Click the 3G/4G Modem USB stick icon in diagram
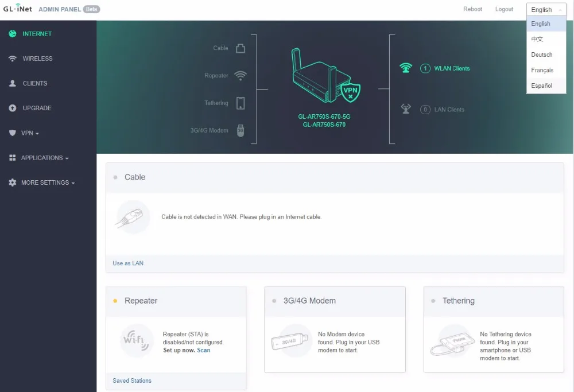574x392 pixels. 241,131
